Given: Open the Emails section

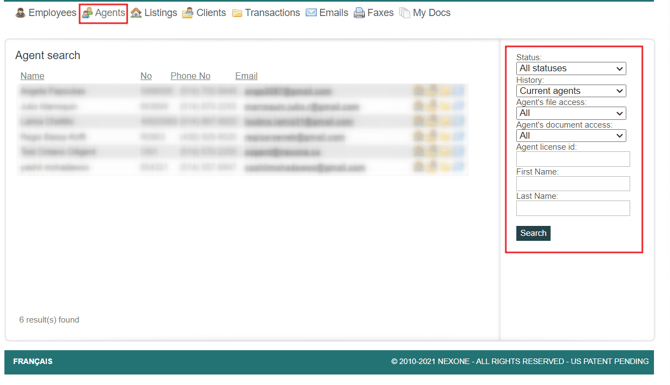Looking at the screenshot, I should pyautogui.click(x=327, y=13).
